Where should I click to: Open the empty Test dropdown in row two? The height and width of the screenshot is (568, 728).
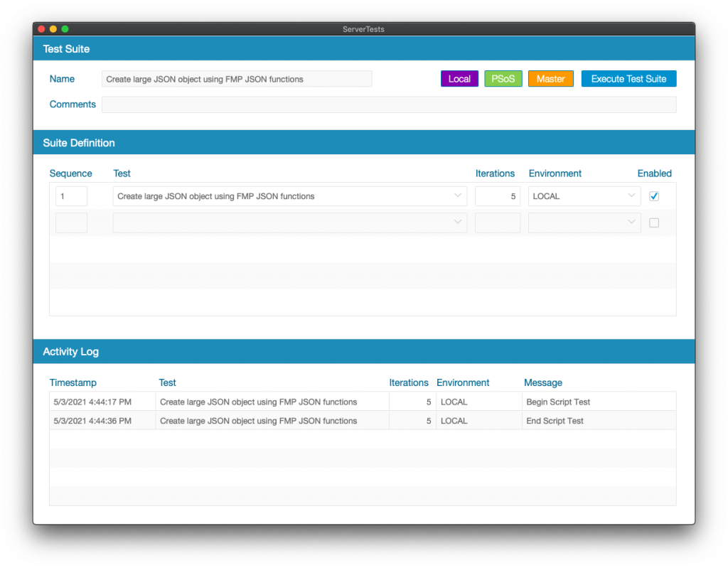click(x=457, y=222)
